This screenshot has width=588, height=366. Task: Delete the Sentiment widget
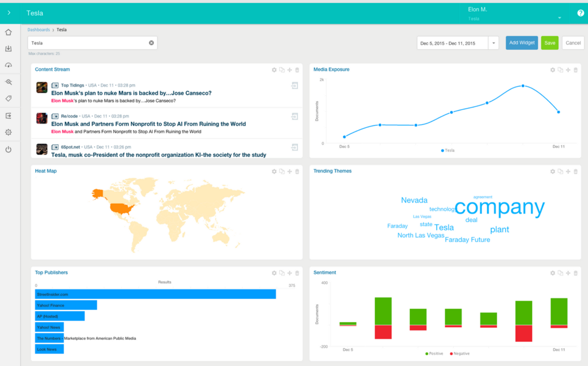tap(575, 273)
